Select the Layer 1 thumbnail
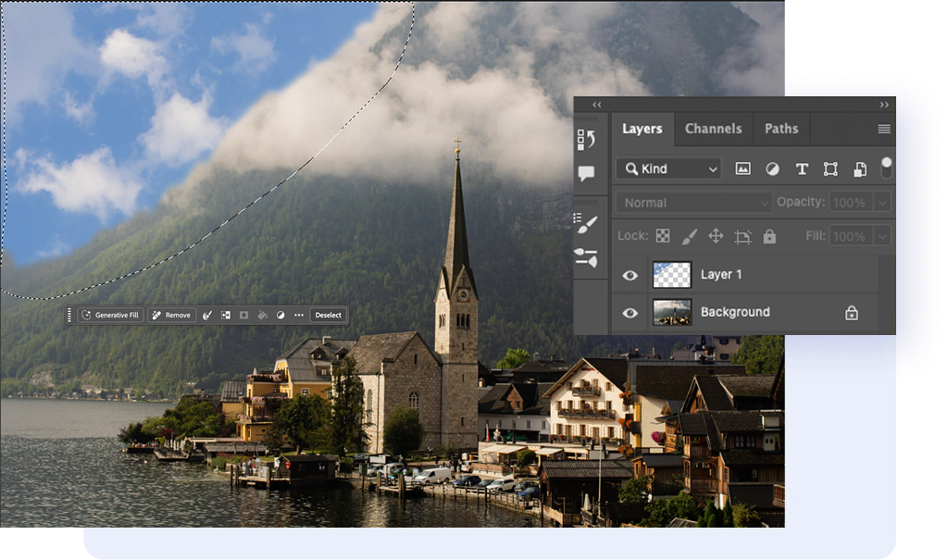Viewport: 948px width, 560px height. pos(672,275)
